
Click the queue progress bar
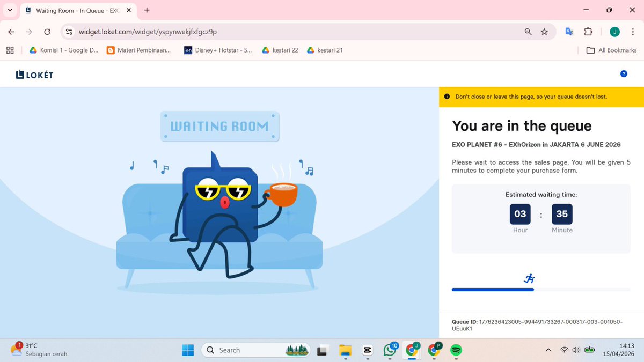(x=541, y=290)
